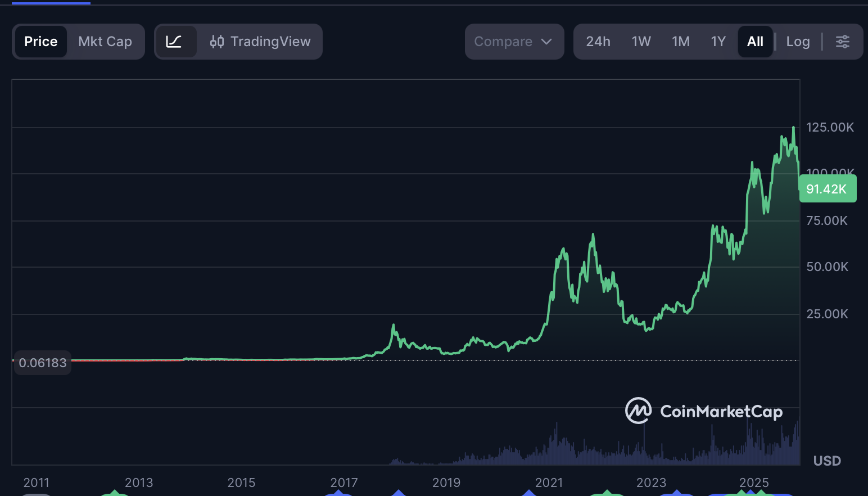Enable logarithmic scale with Log
Viewport: 868px width, 496px height.
tap(798, 41)
